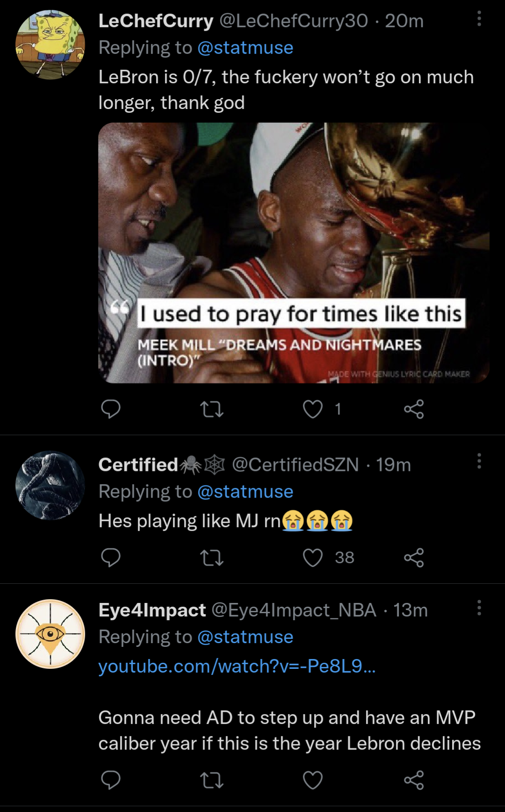The height and width of the screenshot is (812, 505).
Task: Open the youtube.com link in Eye4Impact's tweet
Action: click(237, 666)
